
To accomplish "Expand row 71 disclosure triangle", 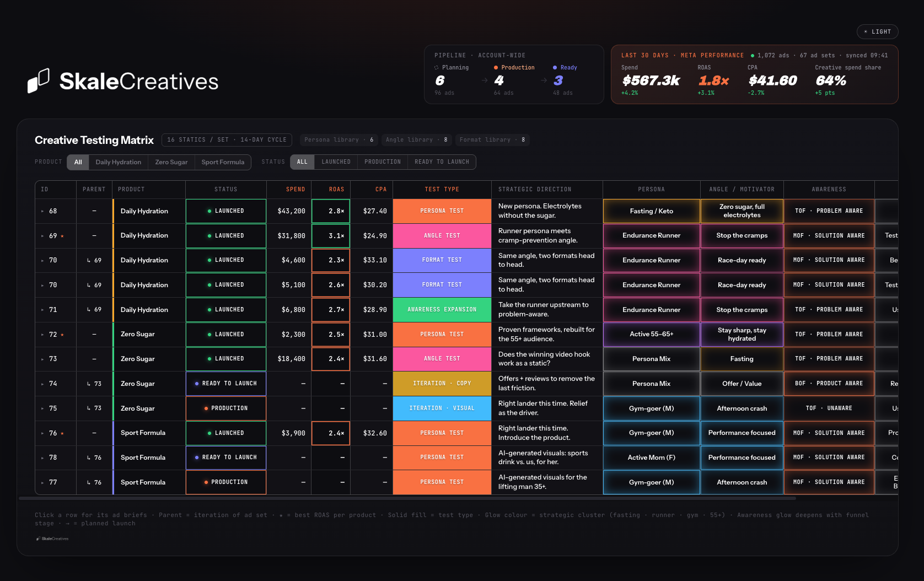I will tap(42, 310).
